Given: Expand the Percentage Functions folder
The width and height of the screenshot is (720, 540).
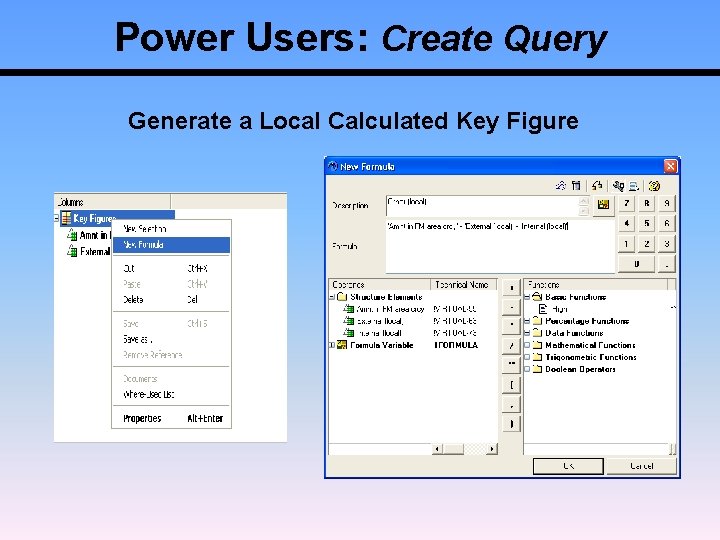Looking at the screenshot, I should [x=527, y=321].
